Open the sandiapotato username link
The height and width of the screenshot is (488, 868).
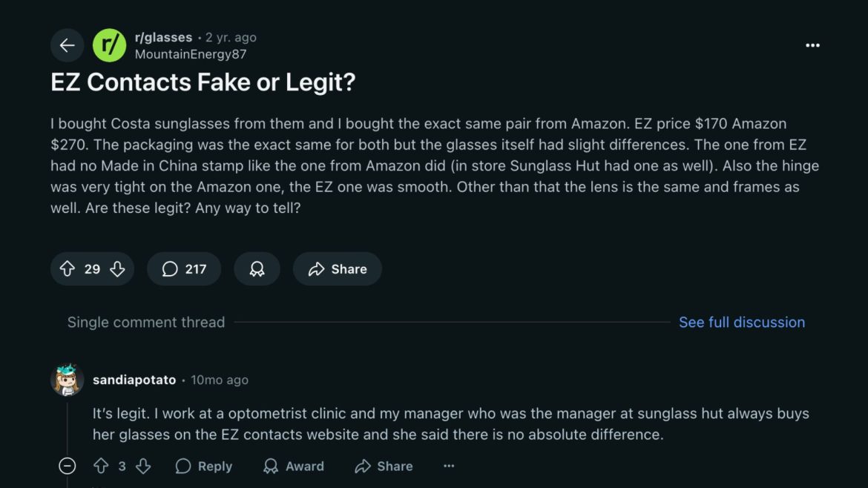(134, 380)
